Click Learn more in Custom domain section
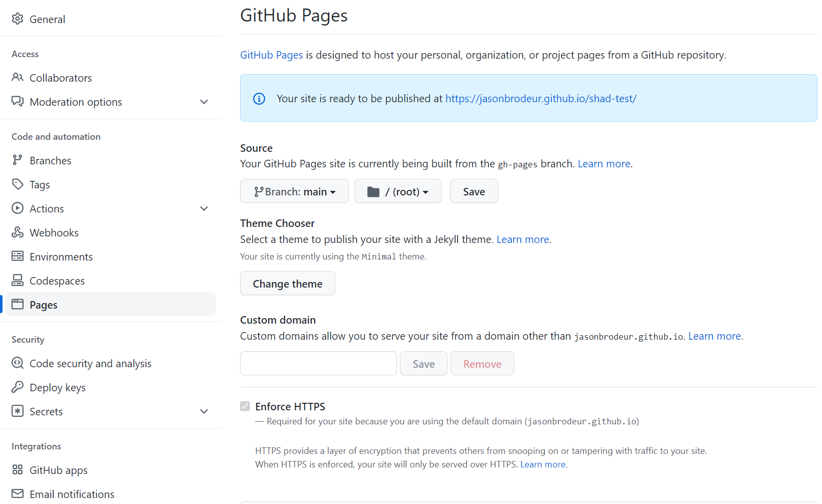Viewport: 822px width, 504px height. (714, 336)
